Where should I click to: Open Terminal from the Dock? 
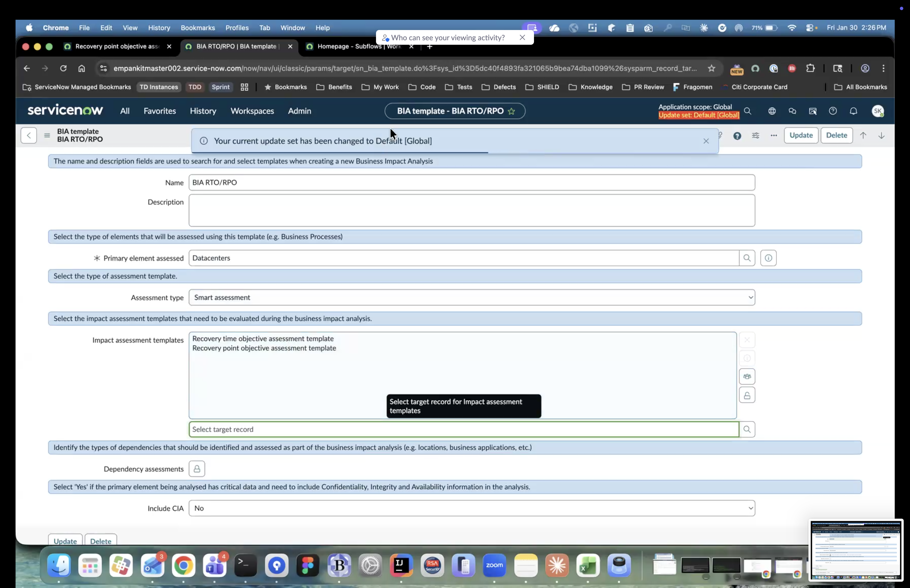coord(245,565)
